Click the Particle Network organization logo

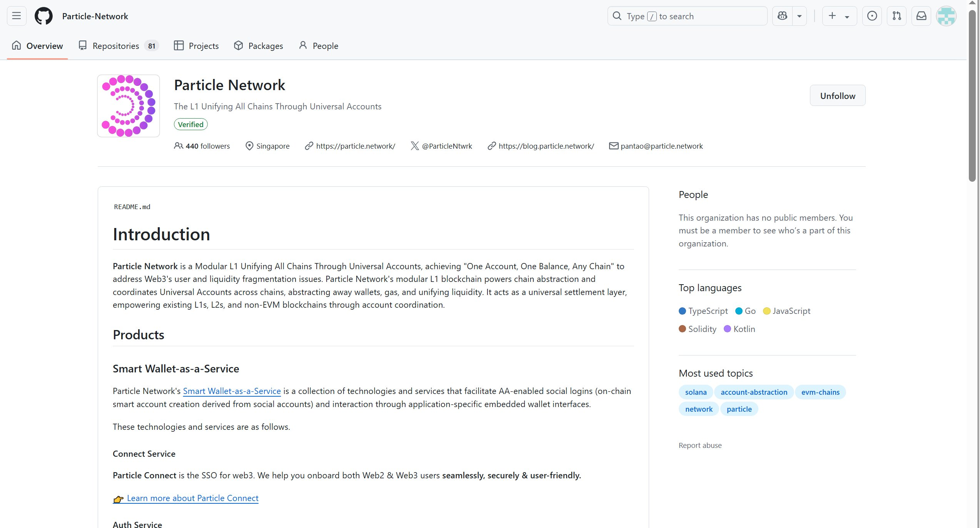click(x=129, y=106)
